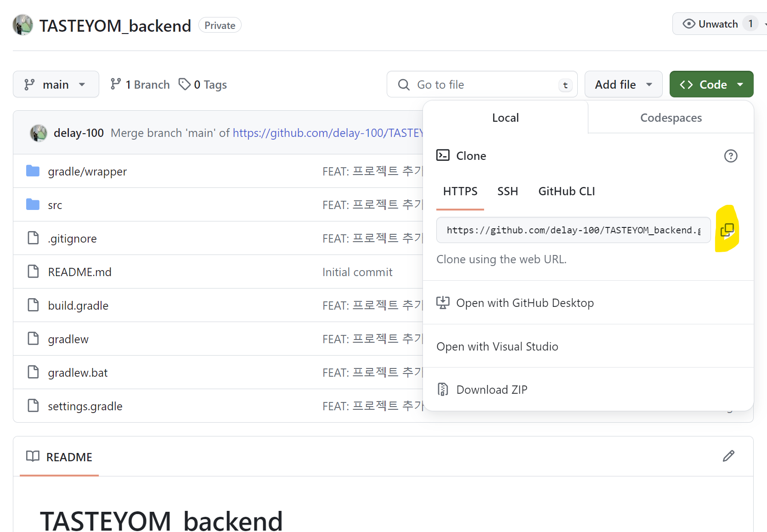
Task: Open the gradle/wrapper folder
Action: pyautogui.click(x=87, y=171)
